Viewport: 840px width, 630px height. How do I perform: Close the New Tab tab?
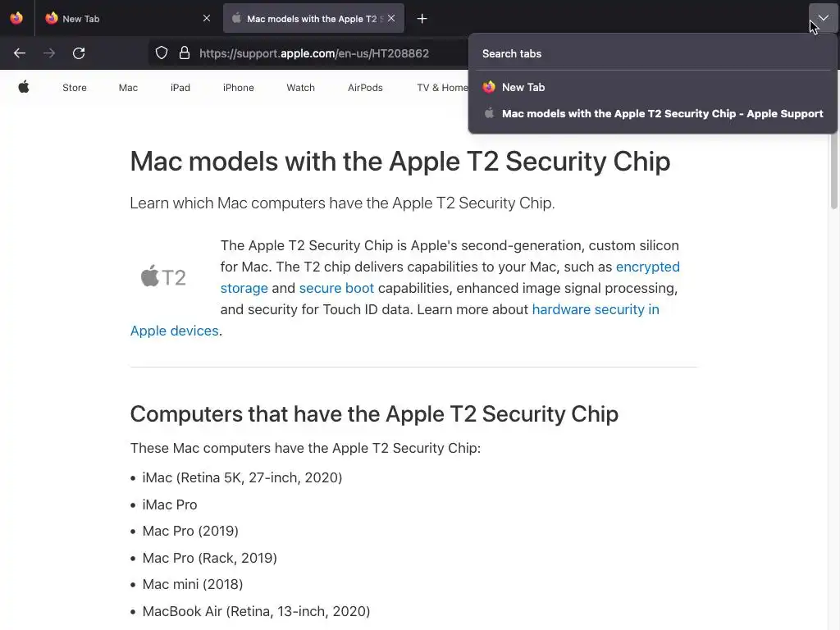pos(207,18)
